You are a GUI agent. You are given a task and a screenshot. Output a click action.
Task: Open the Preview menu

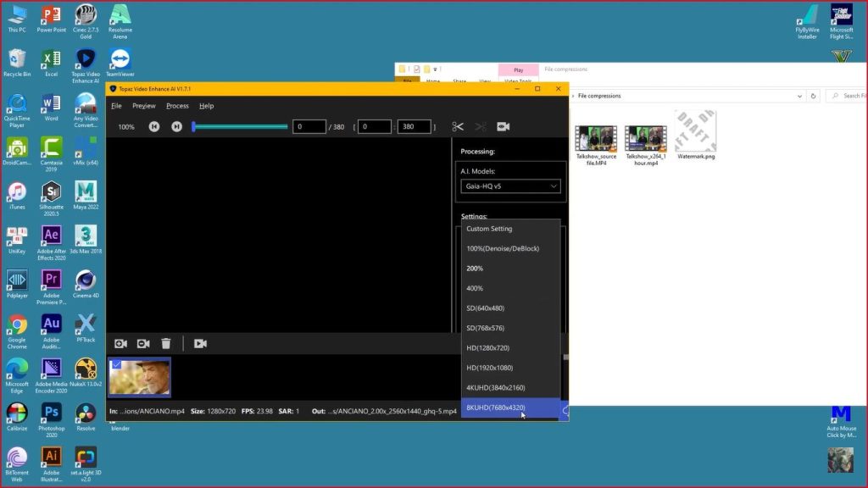coord(144,106)
